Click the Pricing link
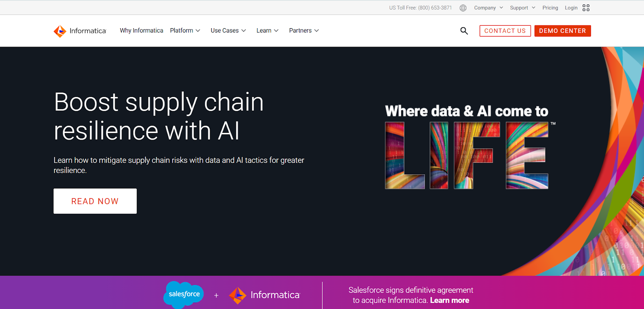 click(550, 8)
